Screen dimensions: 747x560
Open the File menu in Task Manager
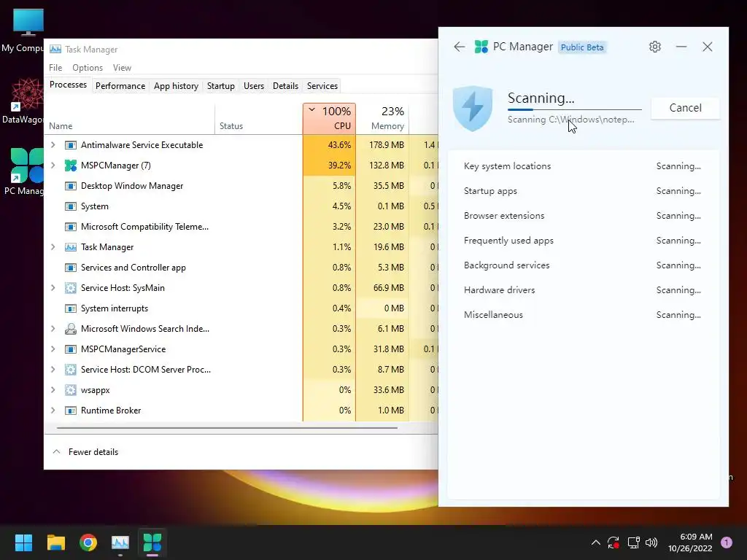click(55, 68)
